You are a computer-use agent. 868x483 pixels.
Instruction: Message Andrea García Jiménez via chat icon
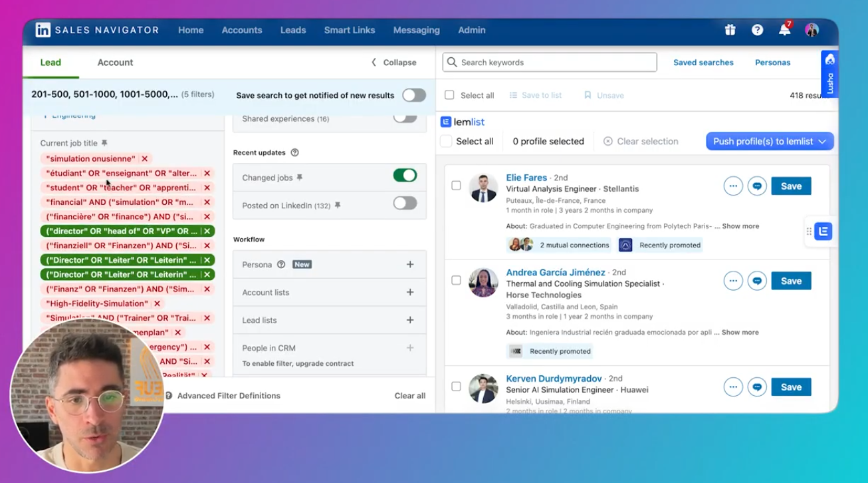tap(757, 281)
